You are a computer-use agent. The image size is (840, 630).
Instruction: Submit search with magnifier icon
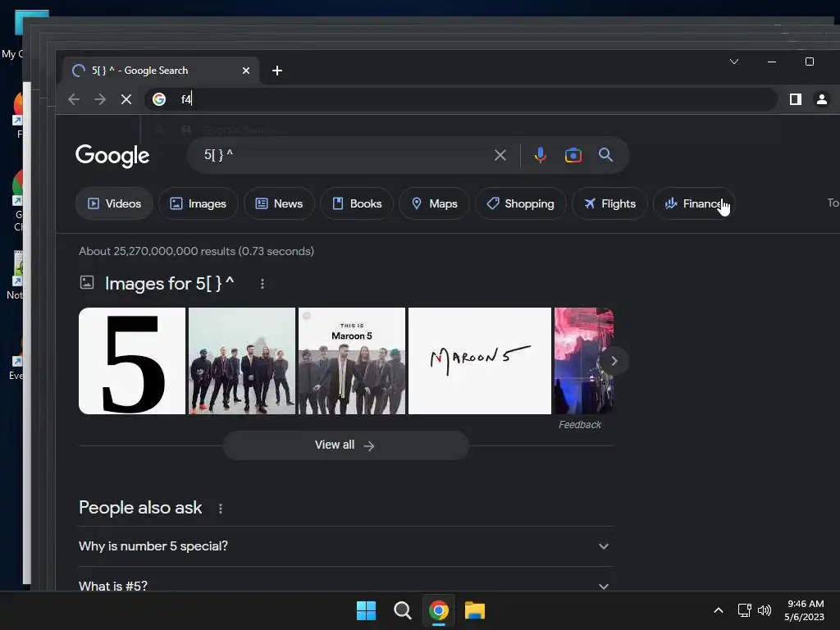606,155
